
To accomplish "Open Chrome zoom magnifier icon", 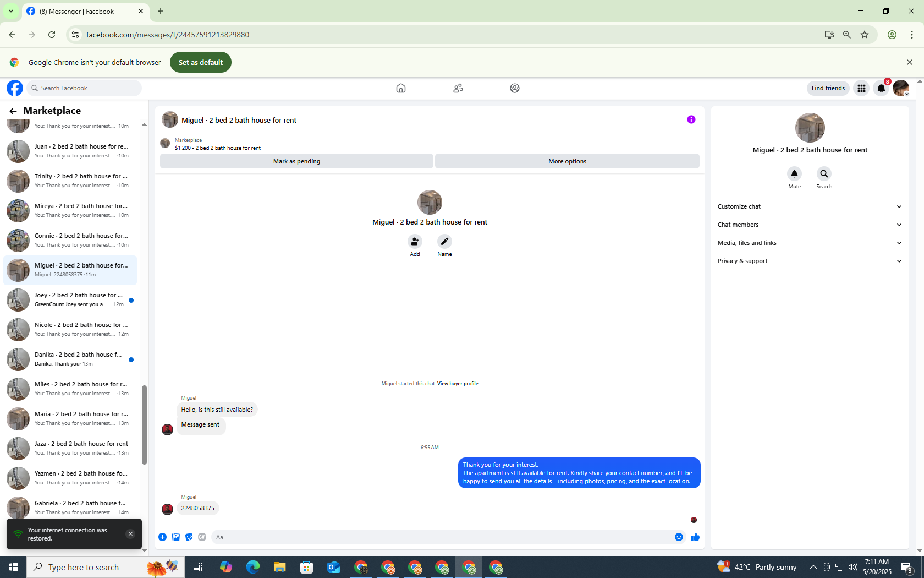I will click(847, 35).
